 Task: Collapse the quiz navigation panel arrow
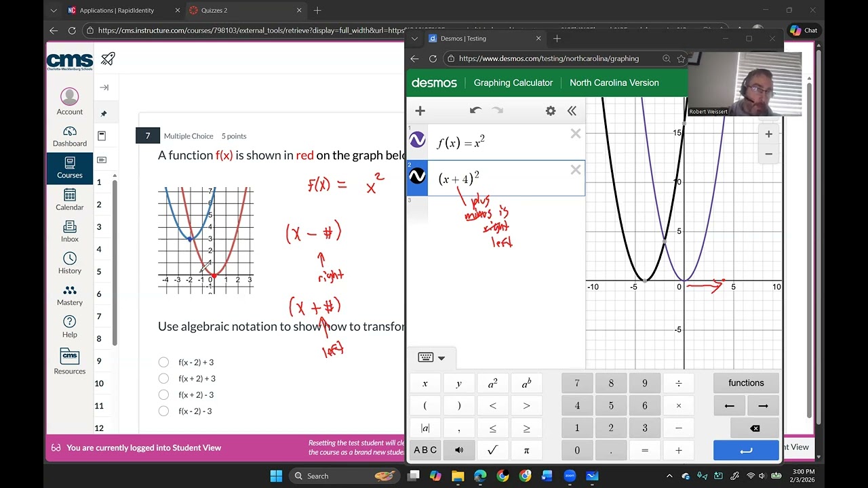click(x=104, y=87)
